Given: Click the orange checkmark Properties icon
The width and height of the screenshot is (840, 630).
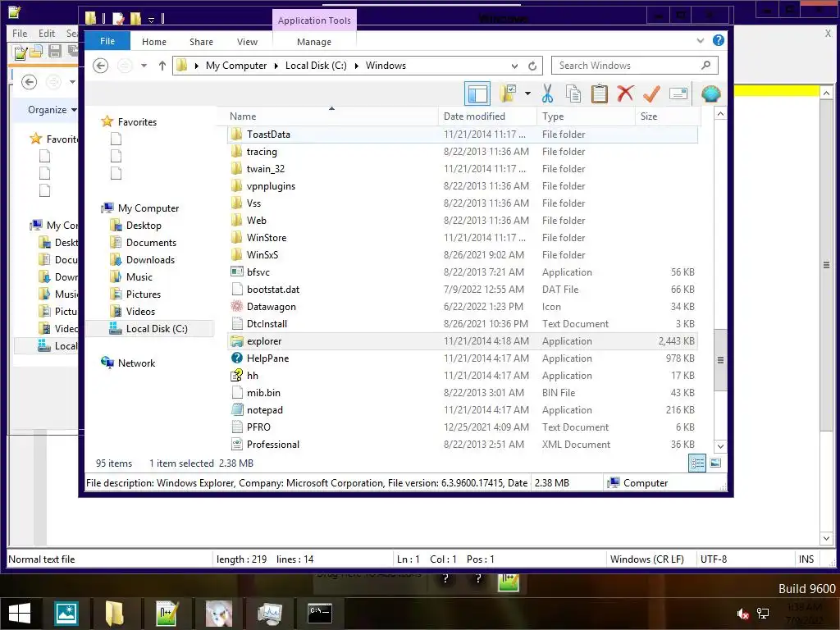Looking at the screenshot, I should pos(651,94).
